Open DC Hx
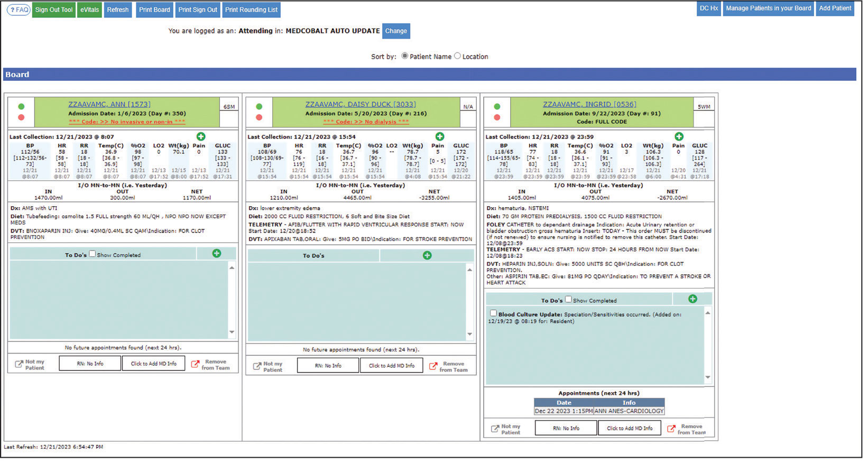Image resolution: width=868 pixels, height=463 pixels. tap(709, 8)
